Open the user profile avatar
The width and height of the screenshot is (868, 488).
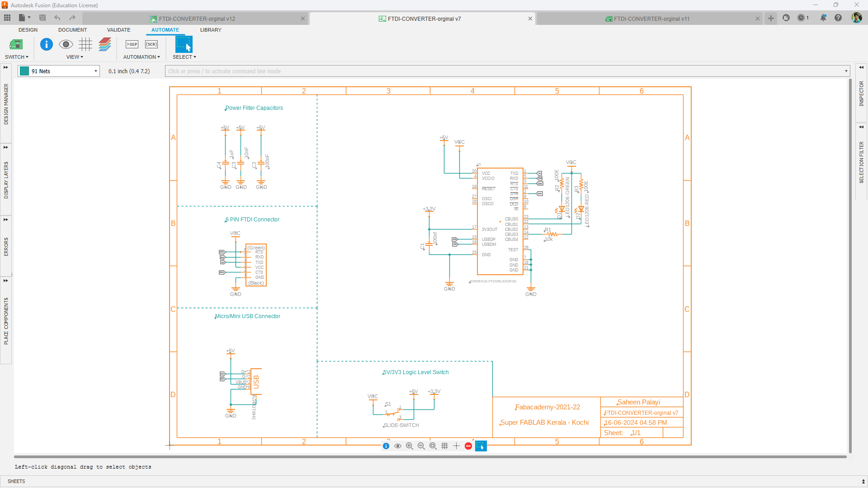pyautogui.click(x=856, y=18)
